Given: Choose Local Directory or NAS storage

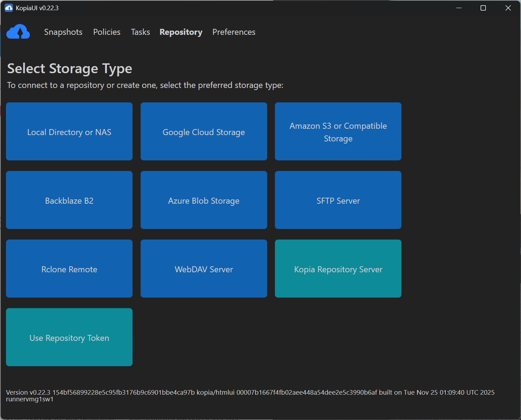Looking at the screenshot, I should 69,132.
